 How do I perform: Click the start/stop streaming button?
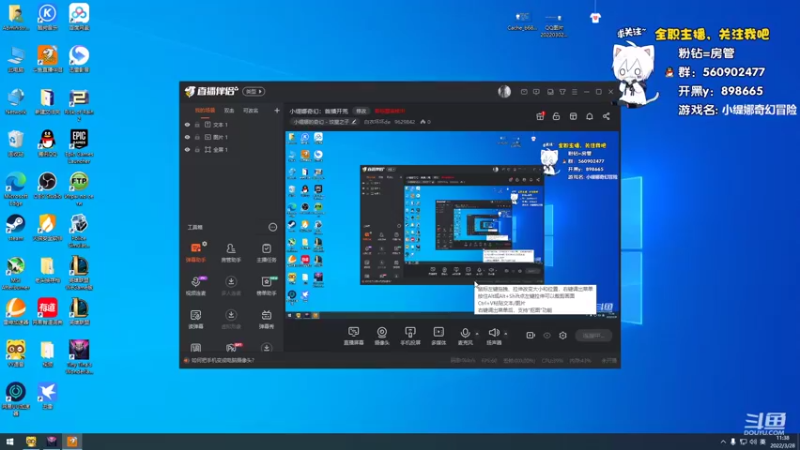pos(593,335)
